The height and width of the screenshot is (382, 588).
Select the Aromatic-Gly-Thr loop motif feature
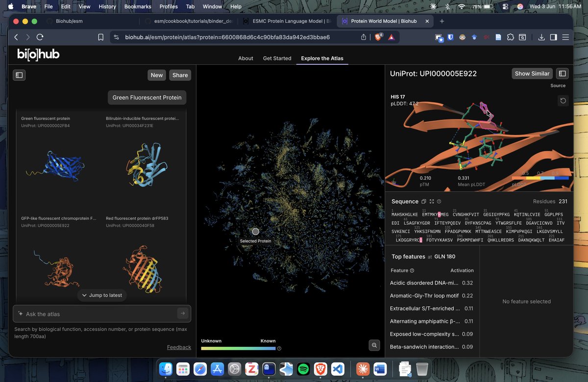pyautogui.click(x=432, y=296)
